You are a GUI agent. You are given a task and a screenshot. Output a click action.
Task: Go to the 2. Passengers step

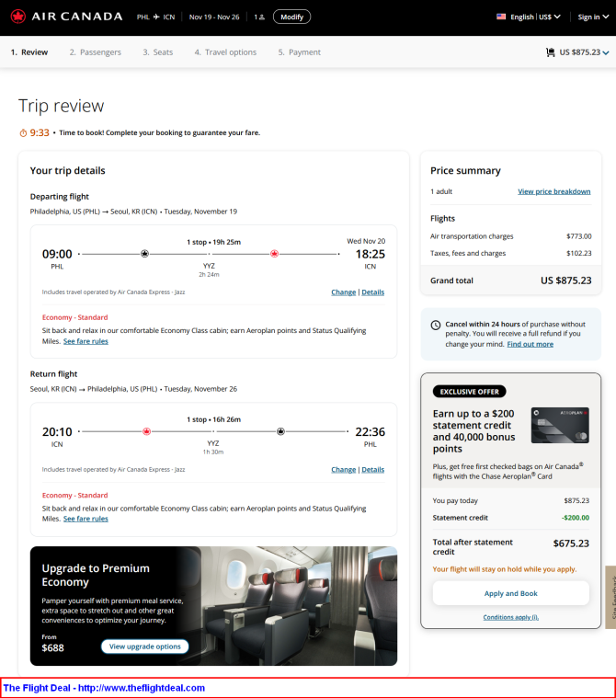(96, 52)
